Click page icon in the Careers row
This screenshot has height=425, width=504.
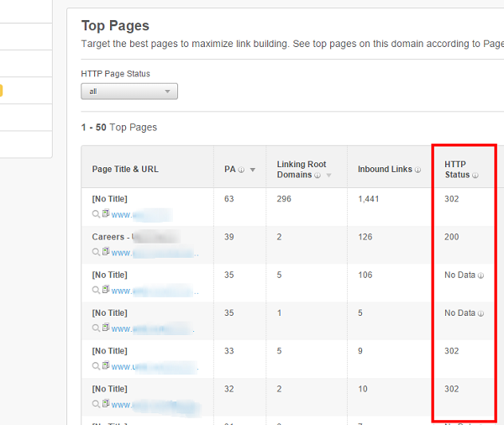106,251
